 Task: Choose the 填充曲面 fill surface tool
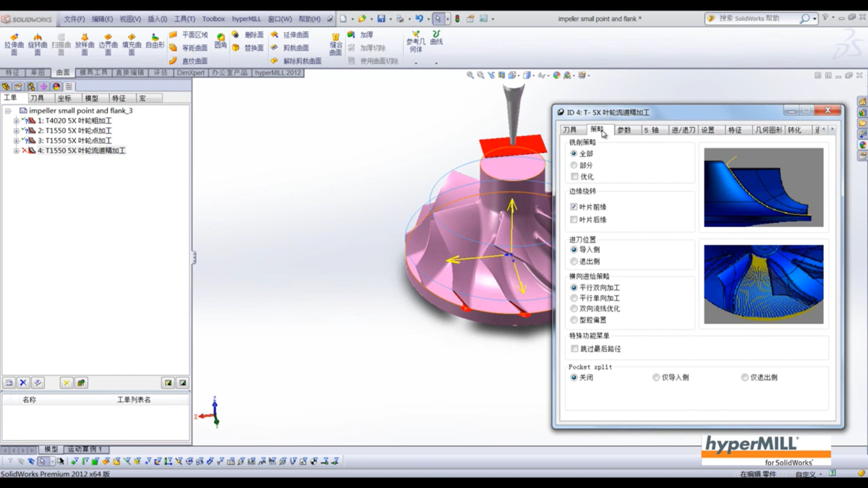(x=132, y=44)
